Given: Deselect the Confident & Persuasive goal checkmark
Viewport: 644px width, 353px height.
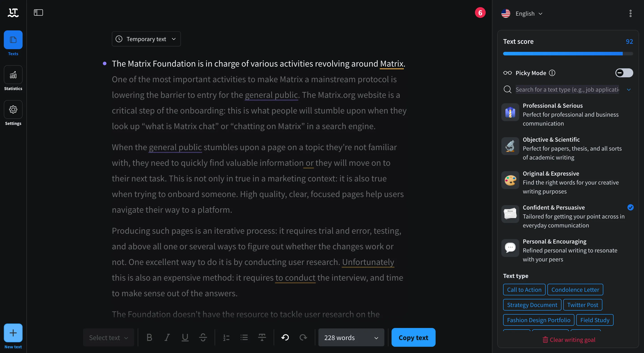Looking at the screenshot, I should (631, 207).
